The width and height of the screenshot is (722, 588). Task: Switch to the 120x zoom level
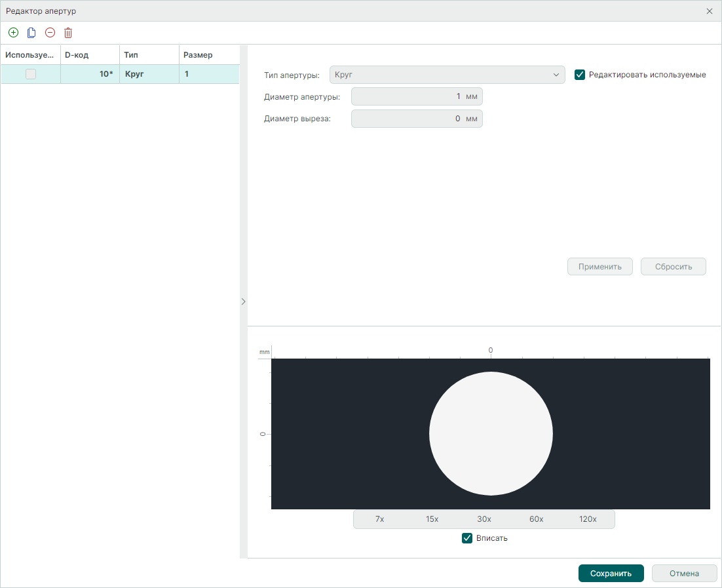click(x=588, y=519)
